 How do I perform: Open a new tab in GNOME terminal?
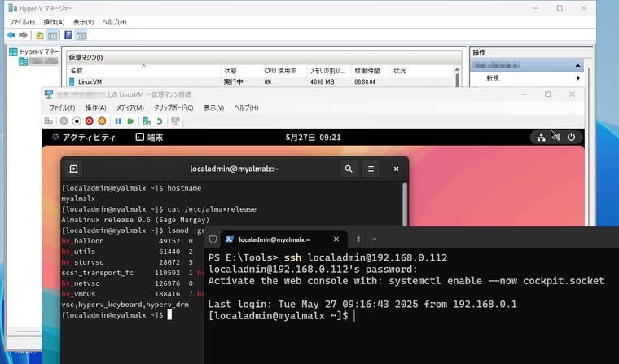[73, 169]
